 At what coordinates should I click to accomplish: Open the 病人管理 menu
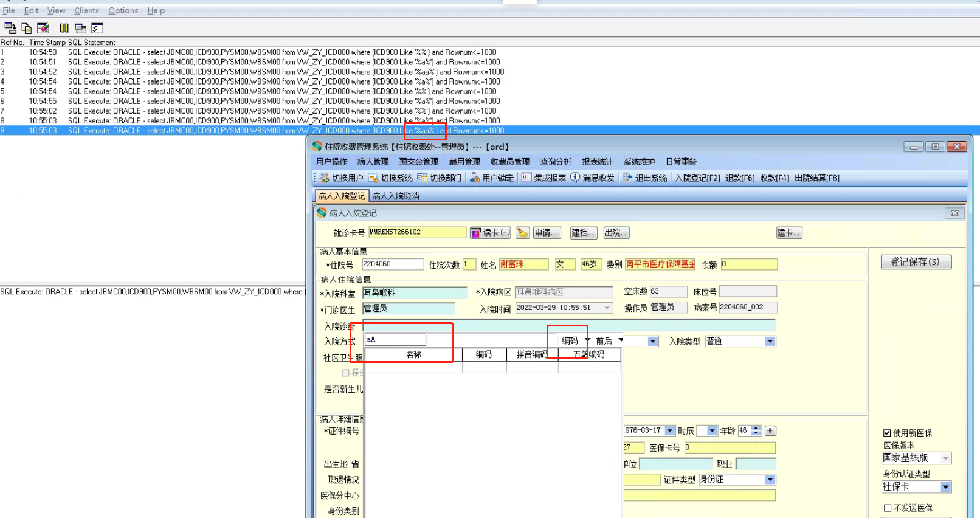[373, 162]
